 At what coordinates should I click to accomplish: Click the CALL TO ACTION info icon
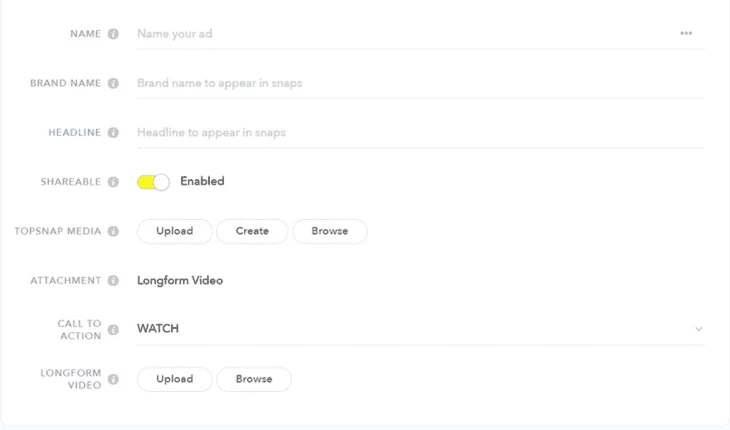(x=113, y=330)
